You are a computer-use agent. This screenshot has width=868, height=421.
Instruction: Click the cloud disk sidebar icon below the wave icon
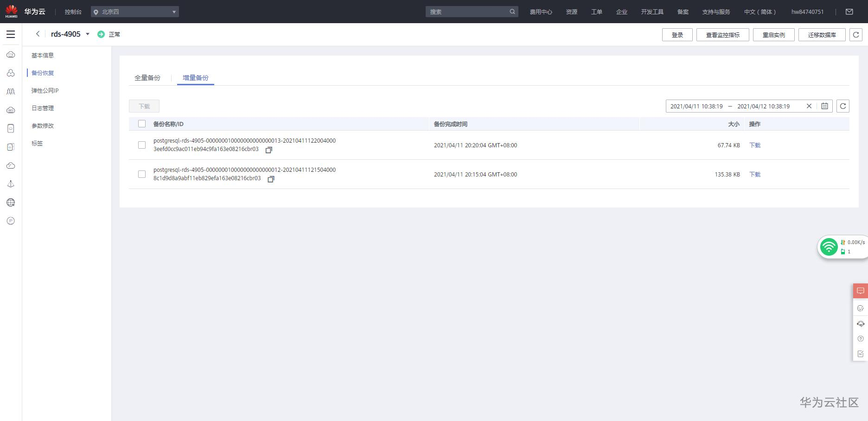point(11,110)
